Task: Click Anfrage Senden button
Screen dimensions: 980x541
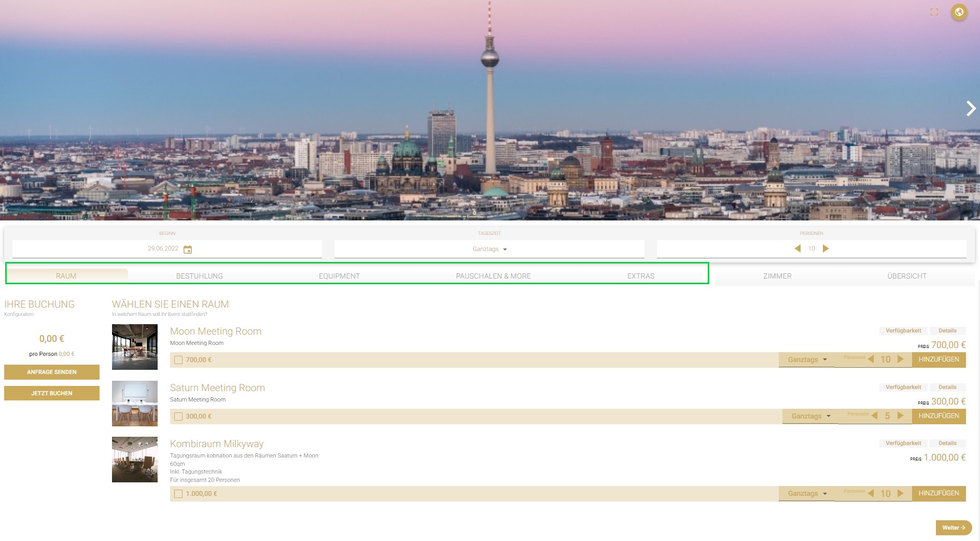Action: [52, 372]
